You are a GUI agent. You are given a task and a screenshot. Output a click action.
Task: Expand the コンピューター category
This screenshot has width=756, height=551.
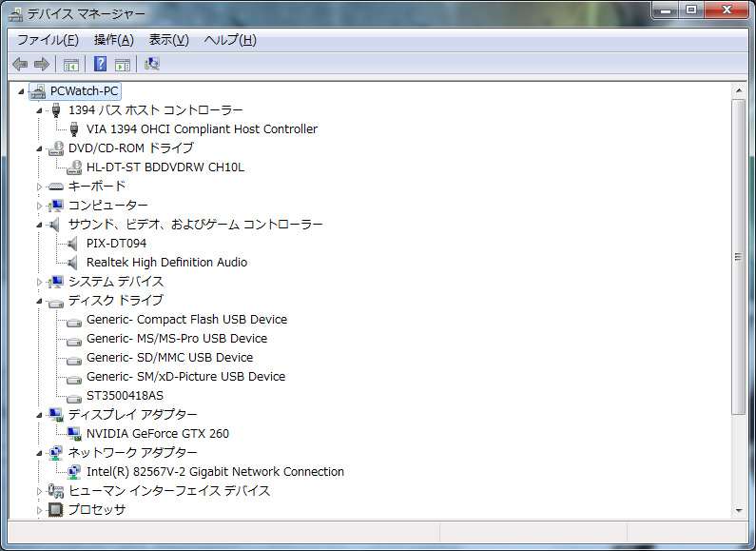click(40, 206)
